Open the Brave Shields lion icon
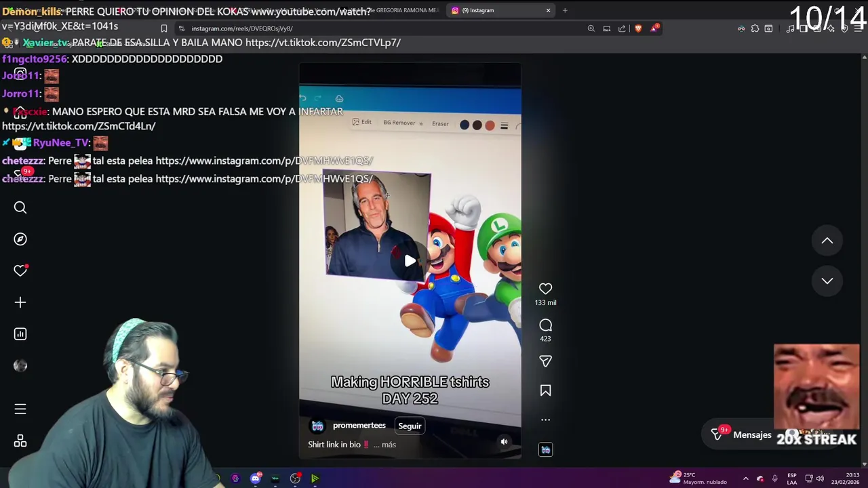Screen dimensions: 868x488 coord(638,28)
